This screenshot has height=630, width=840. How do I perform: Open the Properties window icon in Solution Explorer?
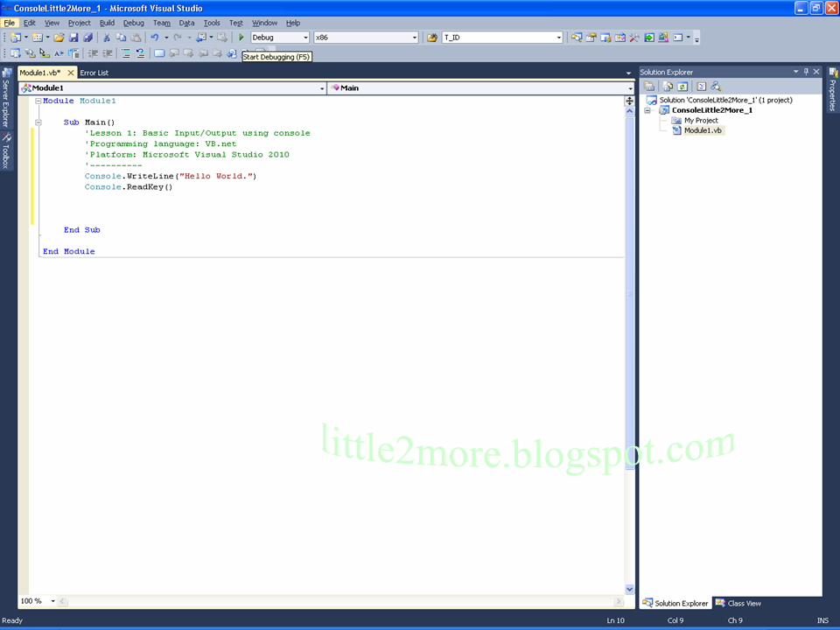(x=650, y=86)
